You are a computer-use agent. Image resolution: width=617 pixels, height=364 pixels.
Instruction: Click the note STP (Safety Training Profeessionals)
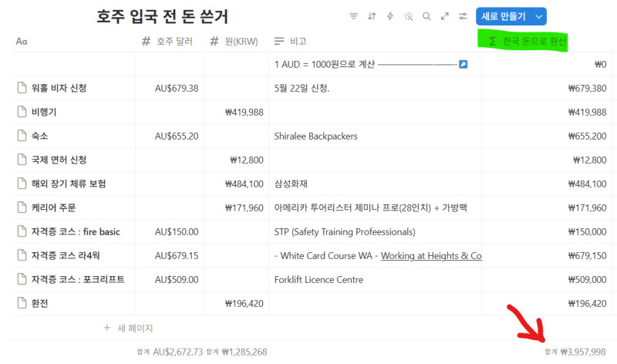coord(345,232)
